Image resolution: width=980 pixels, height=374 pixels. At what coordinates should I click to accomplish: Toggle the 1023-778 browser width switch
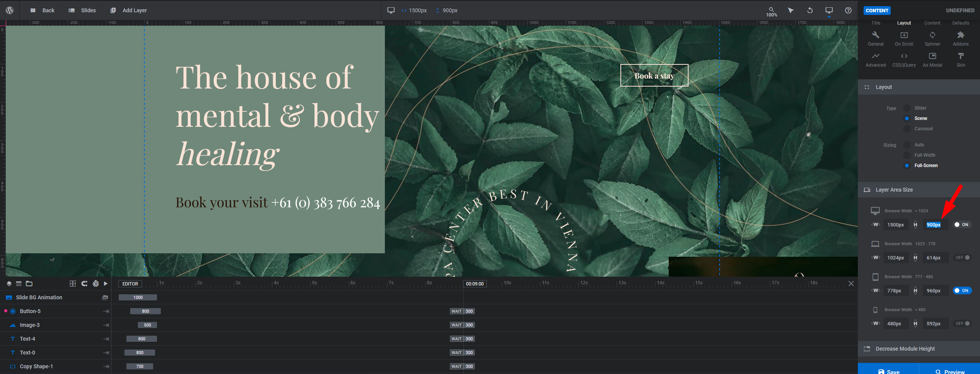[962, 258]
